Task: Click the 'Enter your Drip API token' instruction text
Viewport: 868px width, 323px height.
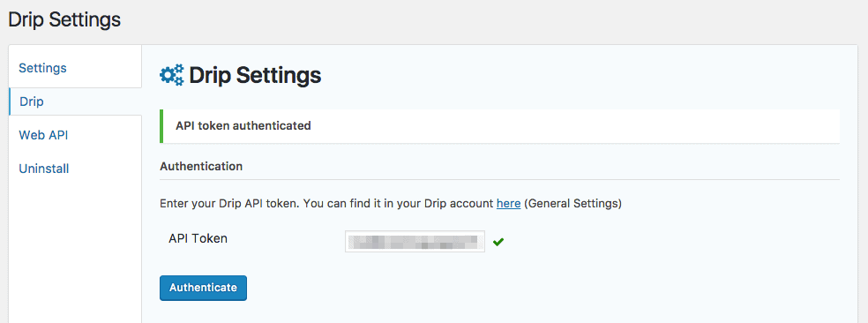Action: [x=326, y=203]
